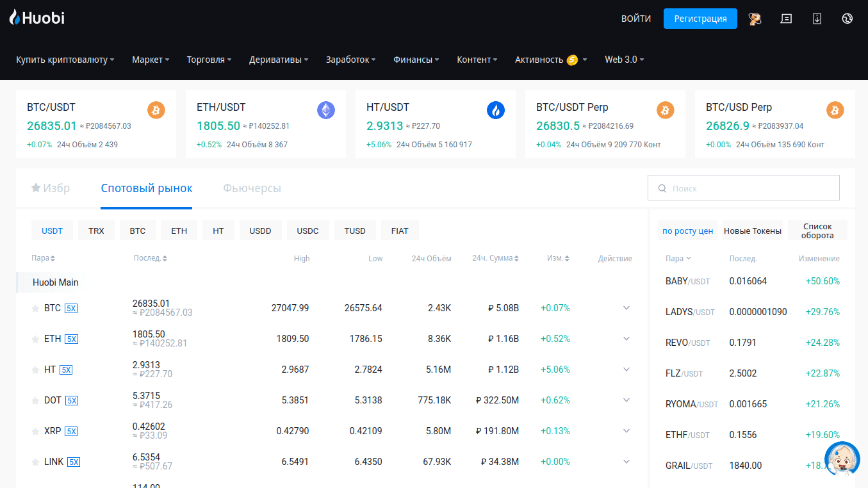The height and width of the screenshot is (488, 868).
Task: Expand the Деривативы navigation menu
Action: (x=279, y=60)
